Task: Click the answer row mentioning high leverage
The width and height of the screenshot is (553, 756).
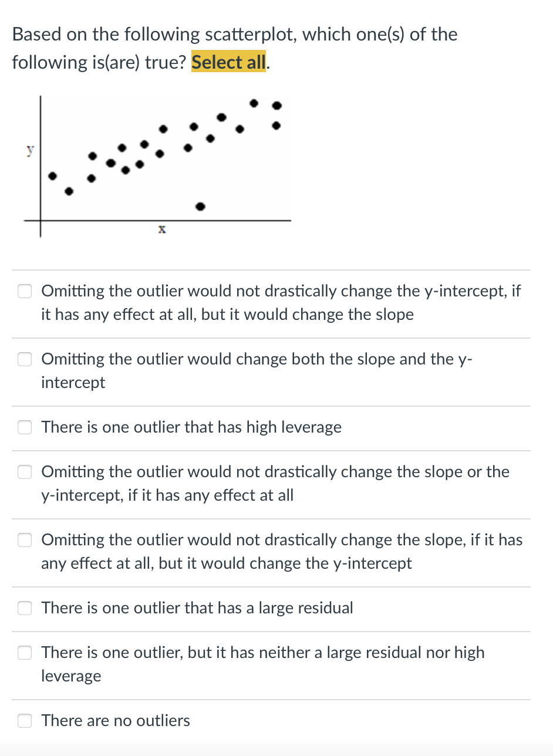Action: tap(191, 427)
